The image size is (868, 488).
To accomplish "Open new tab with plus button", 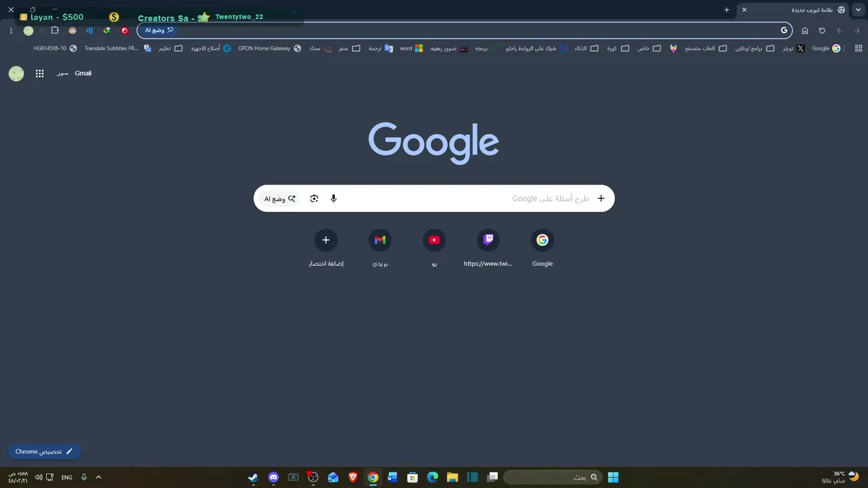I will point(726,9).
